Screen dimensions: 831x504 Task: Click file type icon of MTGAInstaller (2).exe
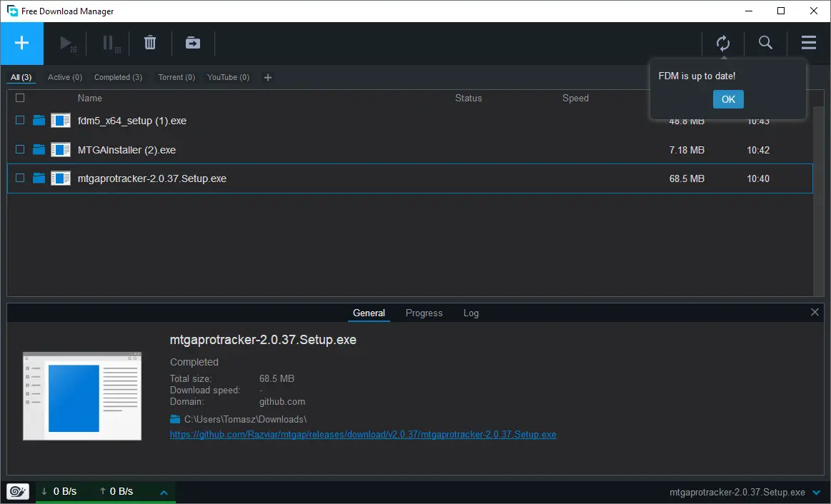(61, 150)
